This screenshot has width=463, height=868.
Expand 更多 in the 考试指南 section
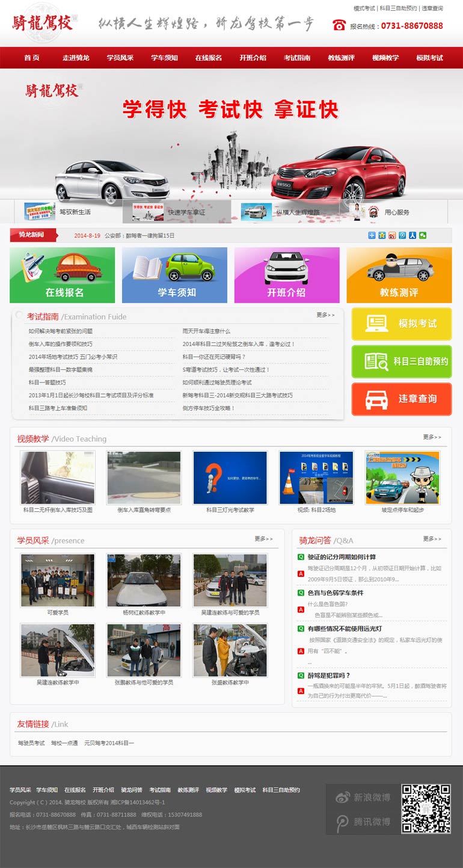[325, 315]
